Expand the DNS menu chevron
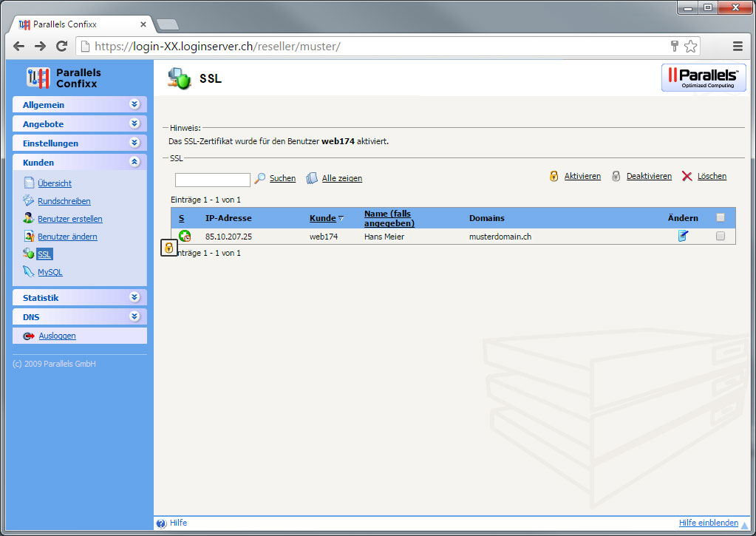Viewport: 756px width, 536px height. (134, 316)
